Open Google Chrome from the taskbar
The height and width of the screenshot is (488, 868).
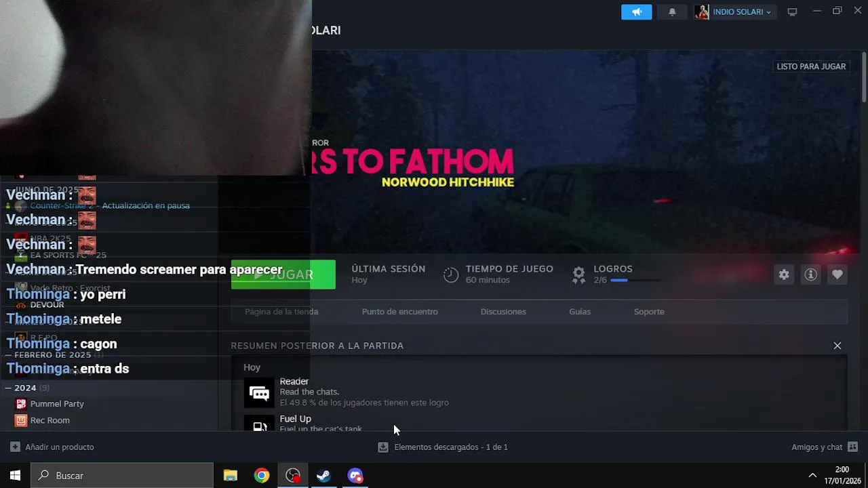pos(262,476)
